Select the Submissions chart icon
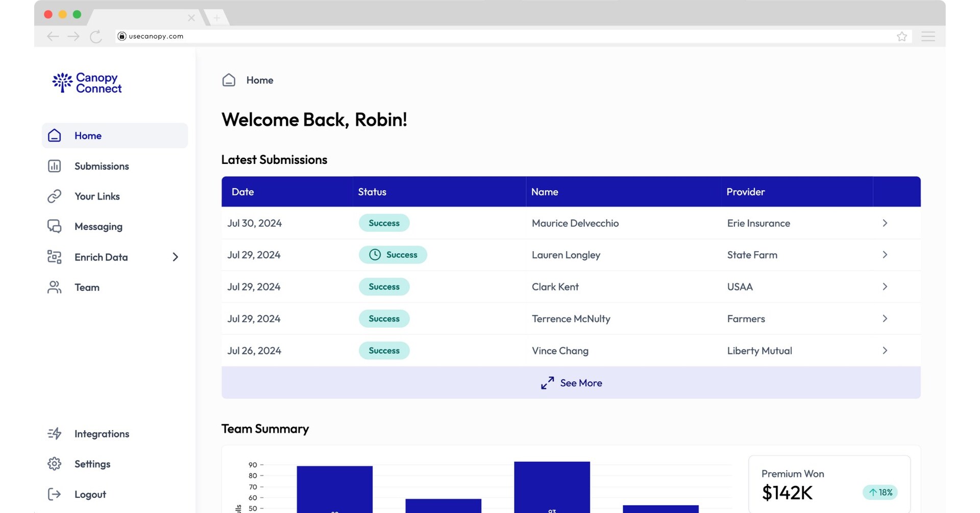The height and width of the screenshot is (513, 980). click(54, 166)
